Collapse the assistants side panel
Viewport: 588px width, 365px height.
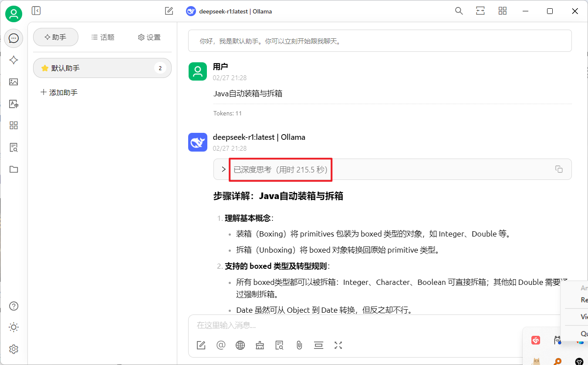(x=36, y=11)
